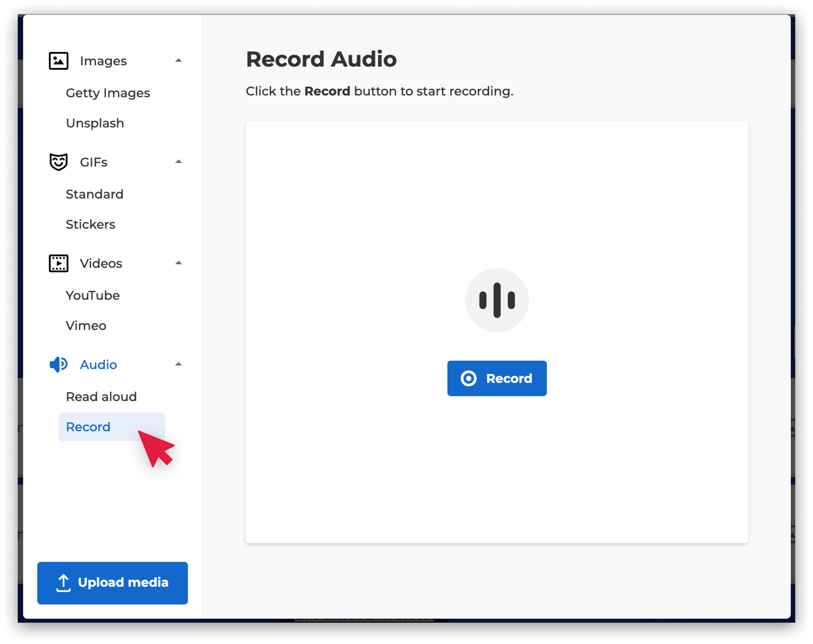Screen dimensions: 813x644
Task: Open Getty Images source
Action: tap(108, 93)
